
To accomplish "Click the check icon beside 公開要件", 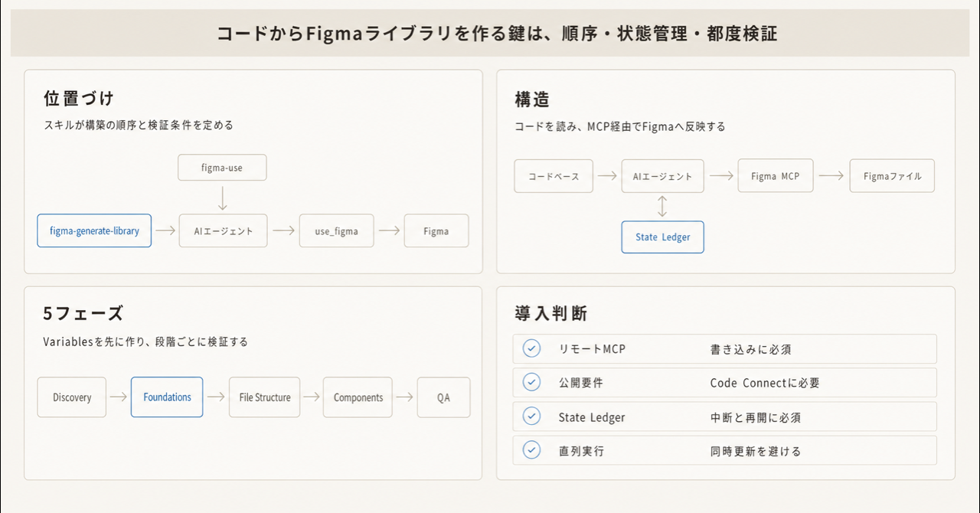I will [x=531, y=382].
